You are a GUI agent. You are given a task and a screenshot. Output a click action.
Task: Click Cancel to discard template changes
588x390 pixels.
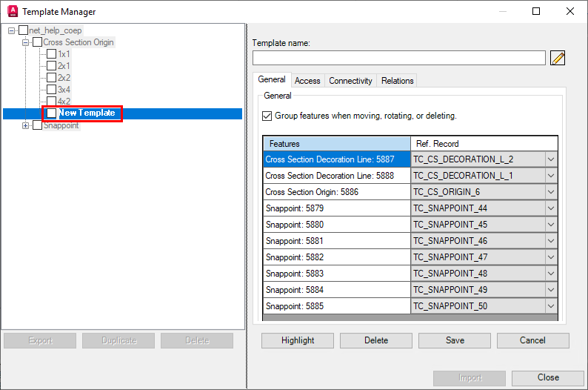tap(532, 340)
